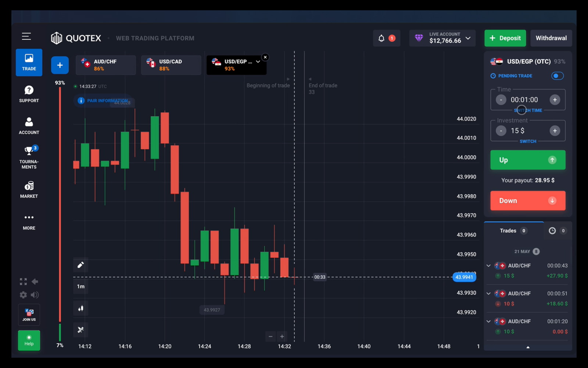
Task: Click the Quotex logo
Action: coord(76,38)
